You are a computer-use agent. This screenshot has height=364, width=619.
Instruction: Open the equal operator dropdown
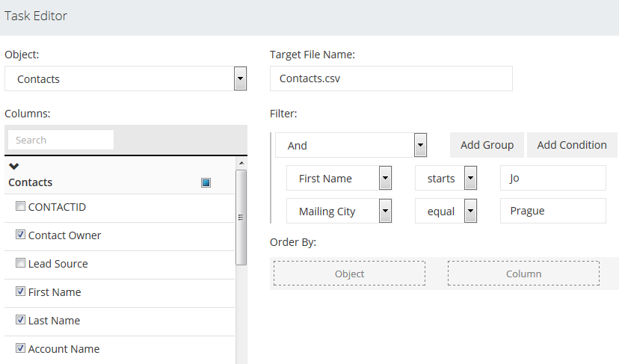click(x=470, y=212)
